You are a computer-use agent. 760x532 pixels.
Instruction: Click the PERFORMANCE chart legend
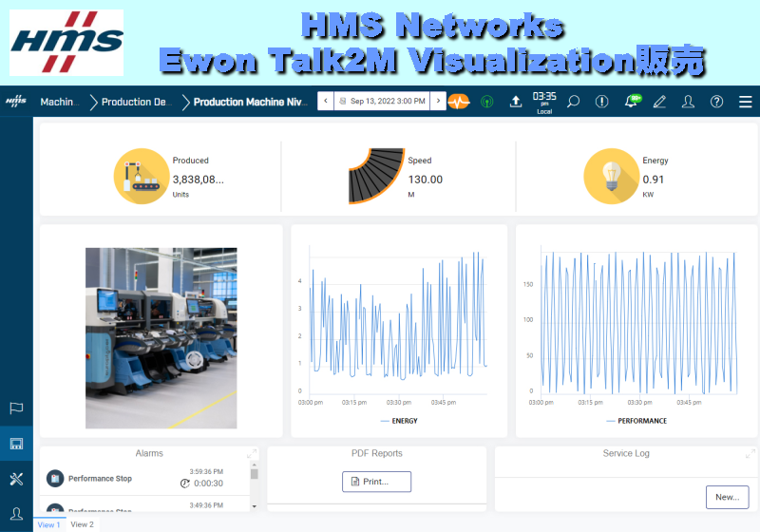[x=636, y=421]
